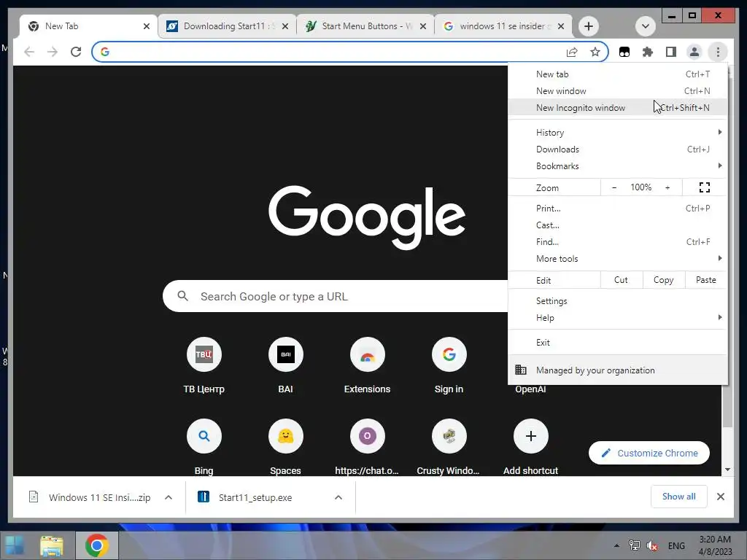Viewport: 747px width, 560px height.
Task: Click Copy in the Edit row
Action: click(664, 280)
